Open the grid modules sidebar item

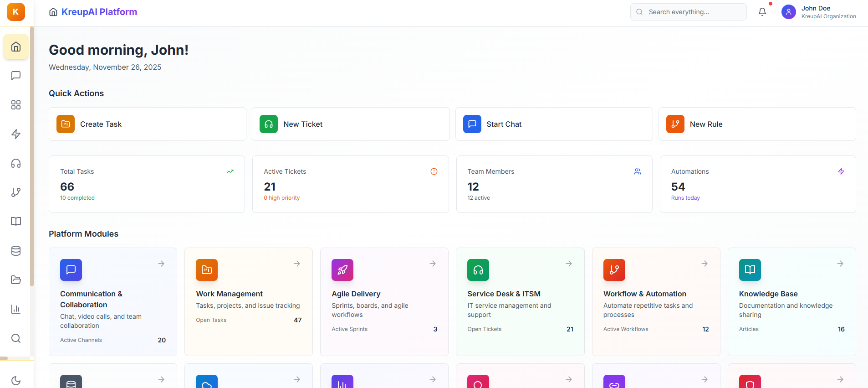(x=16, y=105)
